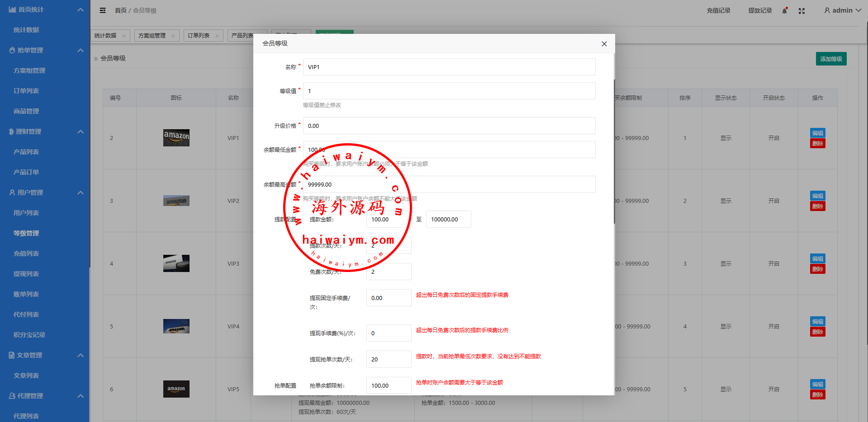Open 等级管理 in the sidebar menu

point(26,233)
